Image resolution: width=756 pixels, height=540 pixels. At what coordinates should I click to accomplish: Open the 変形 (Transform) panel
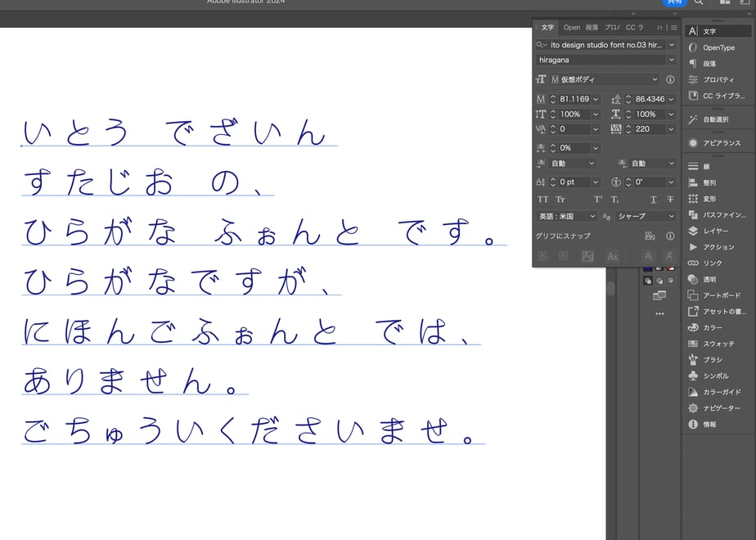pos(718,199)
